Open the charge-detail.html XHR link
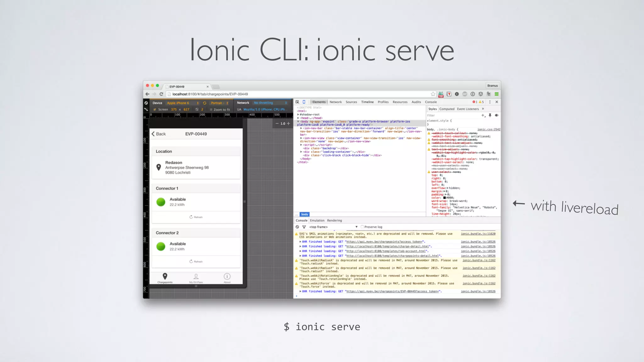The height and width of the screenshot is (362, 644). coord(388,246)
